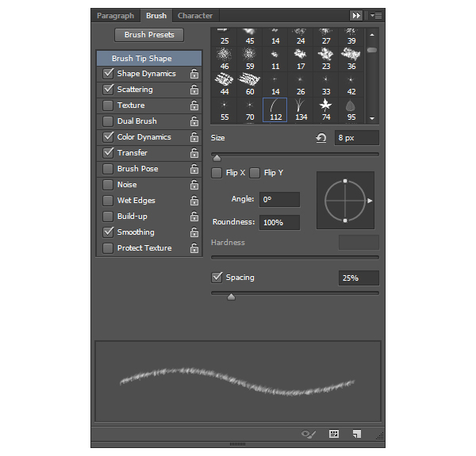Open the Brush panel flyout menu
Viewport: 476px width, 456px height.
(x=376, y=15)
